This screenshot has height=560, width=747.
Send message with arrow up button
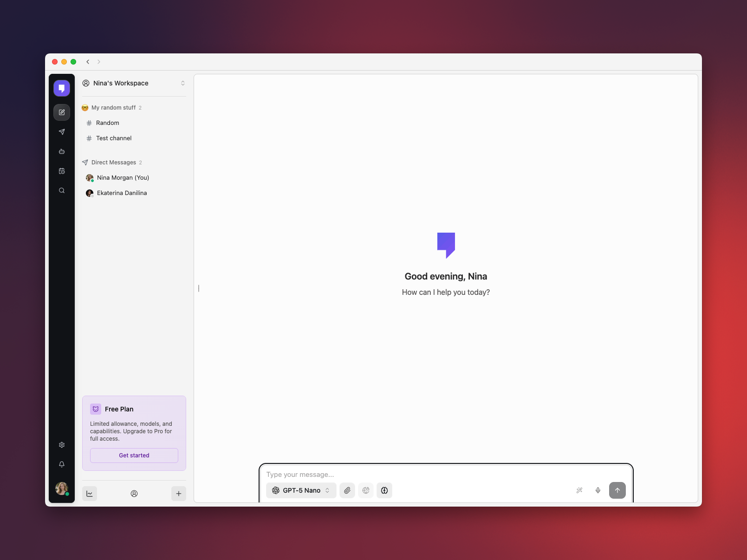(x=617, y=490)
